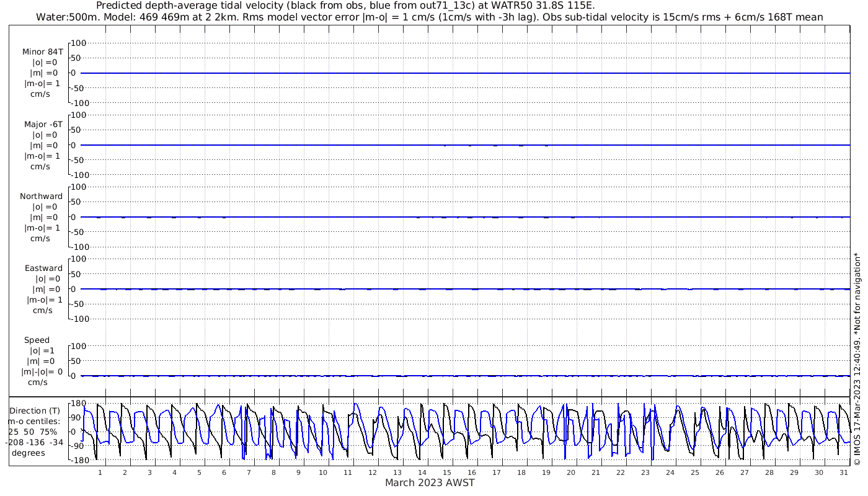
Task: Select date tick label 20 on the March axis
Action: point(571,472)
